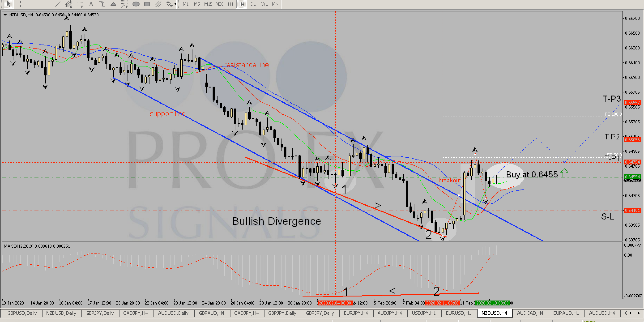Toggle the H1 timeframe button
The height and width of the screenshot is (322, 644).
point(230,4)
